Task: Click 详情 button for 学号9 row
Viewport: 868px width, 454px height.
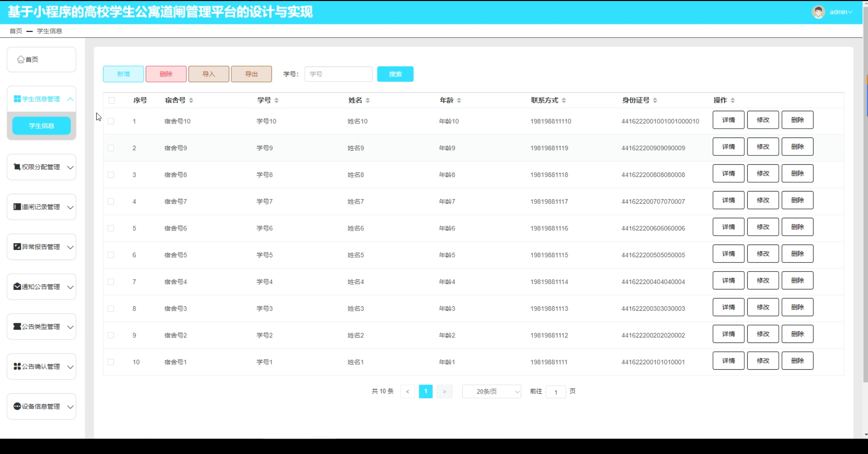Action: [x=728, y=147]
